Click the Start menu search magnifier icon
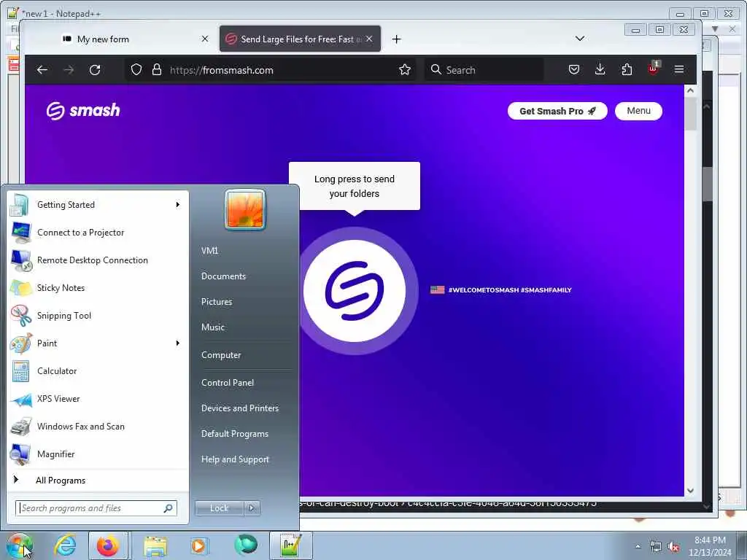747x560 pixels. tap(168, 508)
